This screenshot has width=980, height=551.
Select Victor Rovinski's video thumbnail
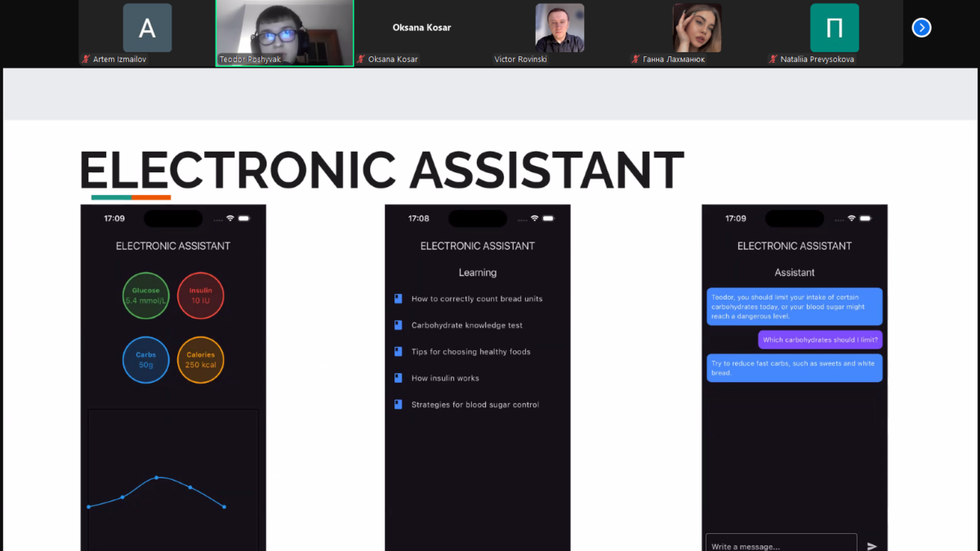pos(559,28)
